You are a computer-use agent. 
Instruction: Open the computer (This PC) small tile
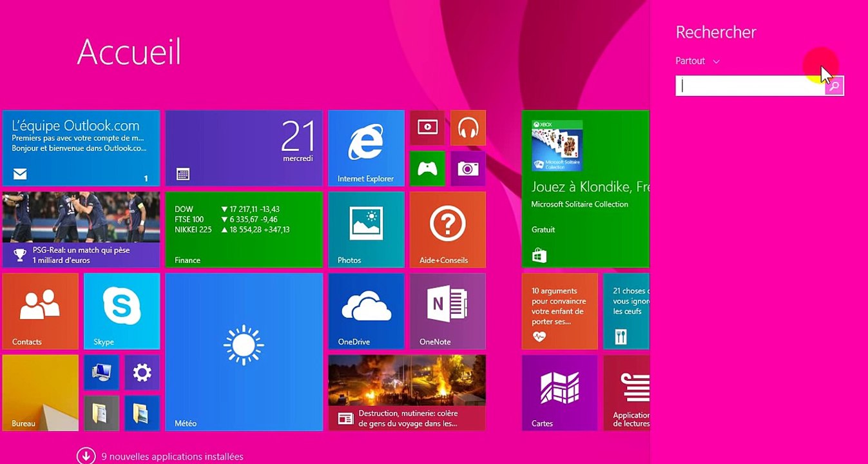101,372
